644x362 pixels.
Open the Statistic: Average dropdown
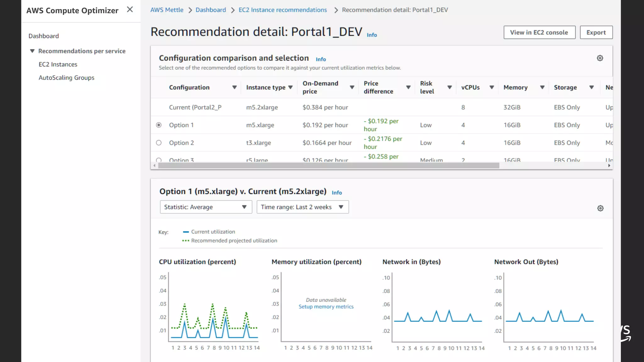tap(206, 207)
